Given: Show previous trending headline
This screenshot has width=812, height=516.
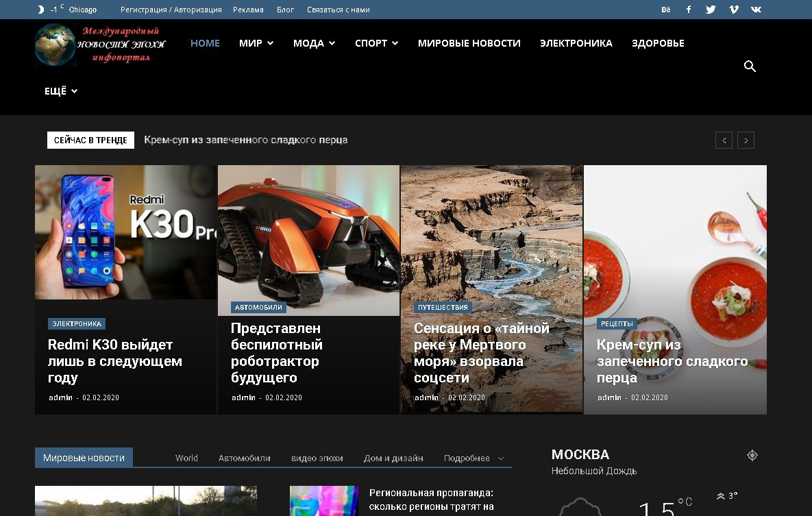Looking at the screenshot, I should (724, 140).
